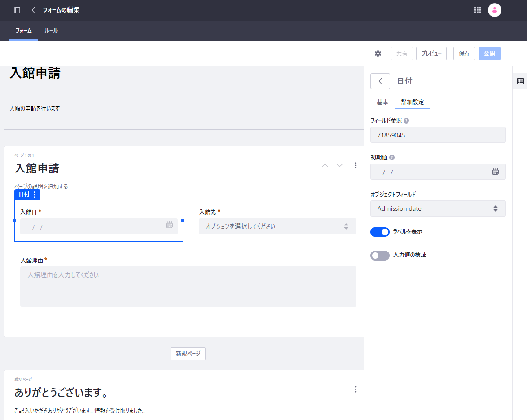The height and width of the screenshot is (420, 527).
Task: Click the back arrow beside フォームの編集
Action: pos(33,10)
